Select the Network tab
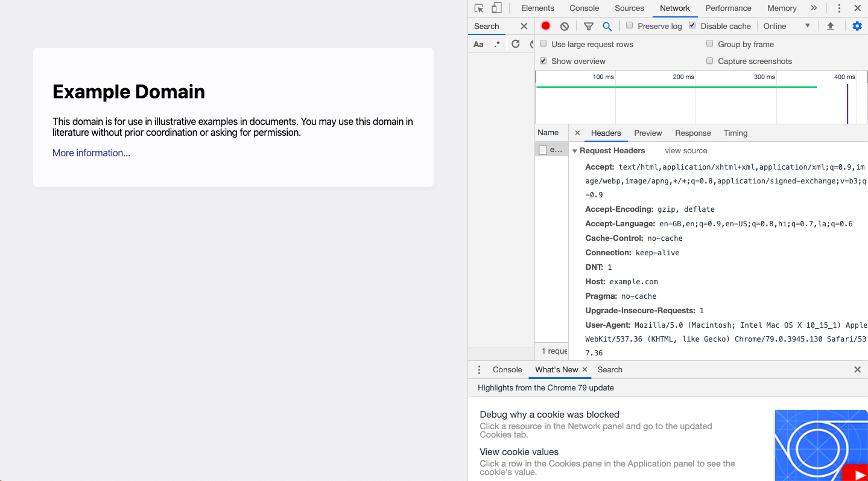Viewport: 868px width, 481px height. pos(675,8)
